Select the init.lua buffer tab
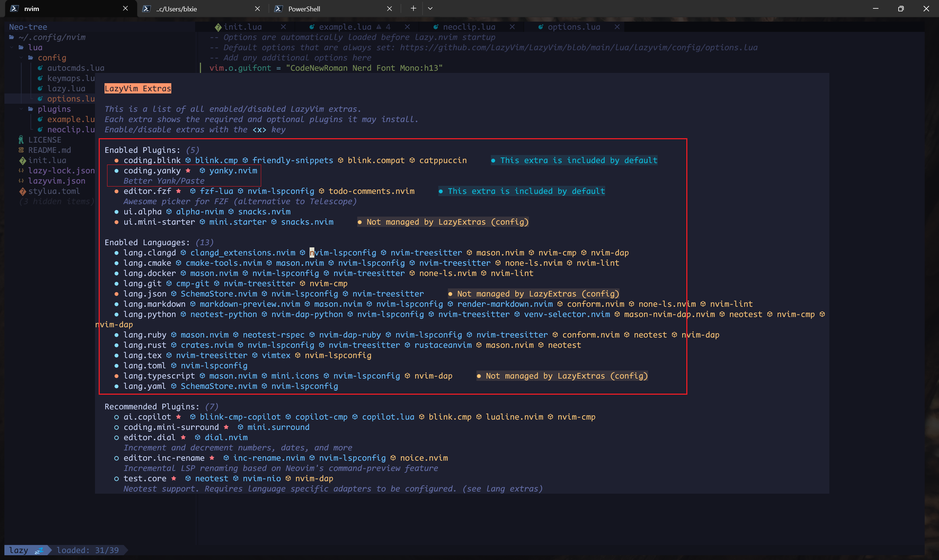The height and width of the screenshot is (560, 939). coord(242,27)
